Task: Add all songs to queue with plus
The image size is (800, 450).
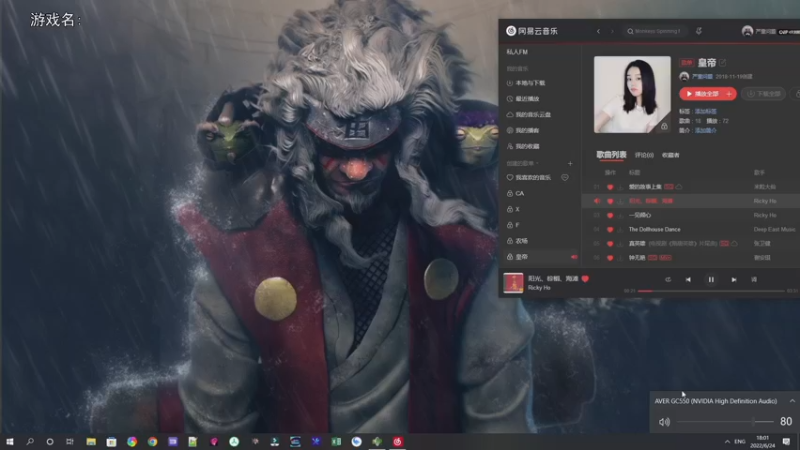Action: (x=730, y=94)
